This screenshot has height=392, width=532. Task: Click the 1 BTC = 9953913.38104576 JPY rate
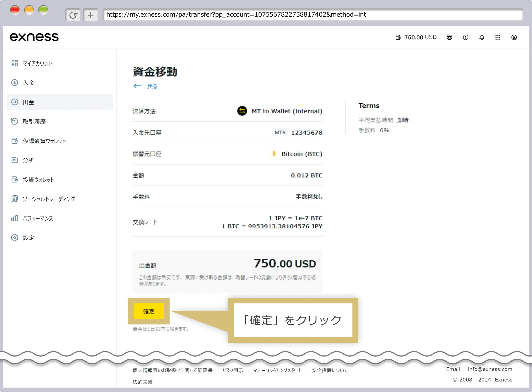pyautogui.click(x=272, y=226)
